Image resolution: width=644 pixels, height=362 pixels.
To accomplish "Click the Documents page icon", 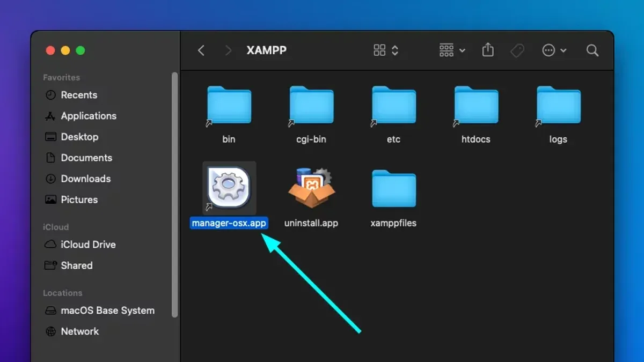I will coord(50,158).
